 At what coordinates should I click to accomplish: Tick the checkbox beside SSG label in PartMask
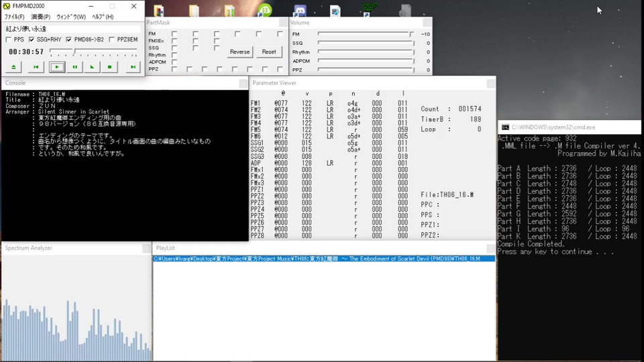[174, 48]
